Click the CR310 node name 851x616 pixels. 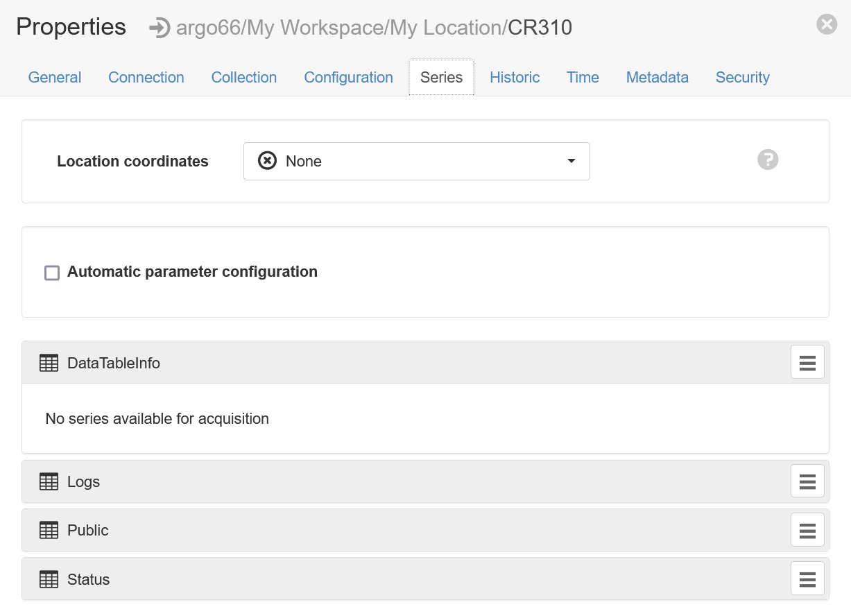pos(540,28)
